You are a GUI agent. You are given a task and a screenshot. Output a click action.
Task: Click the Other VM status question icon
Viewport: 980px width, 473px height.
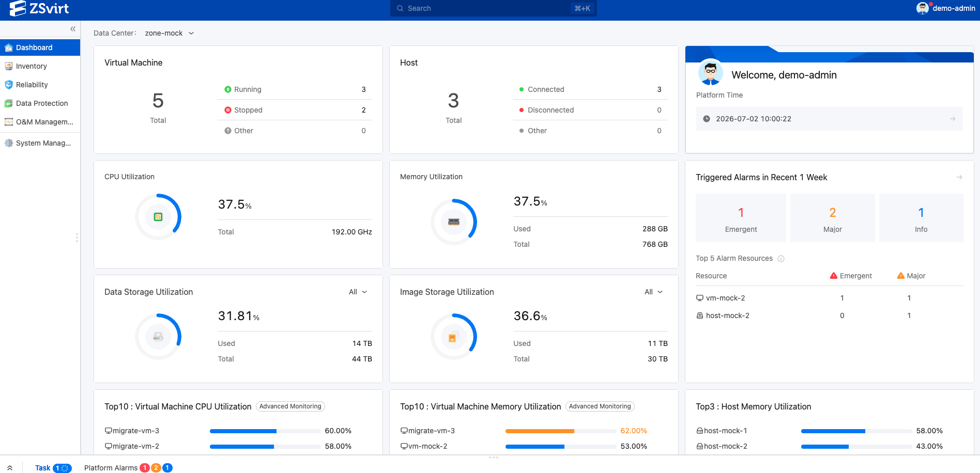pyautogui.click(x=228, y=131)
